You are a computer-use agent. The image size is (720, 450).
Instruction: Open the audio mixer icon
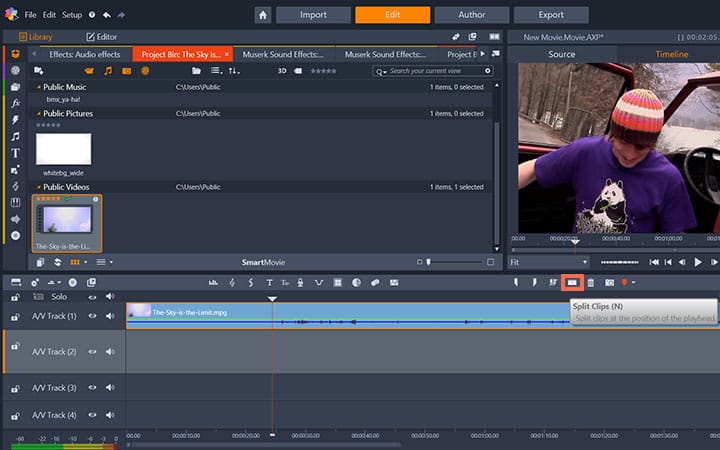pyautogui.click(x=213, y=283)
